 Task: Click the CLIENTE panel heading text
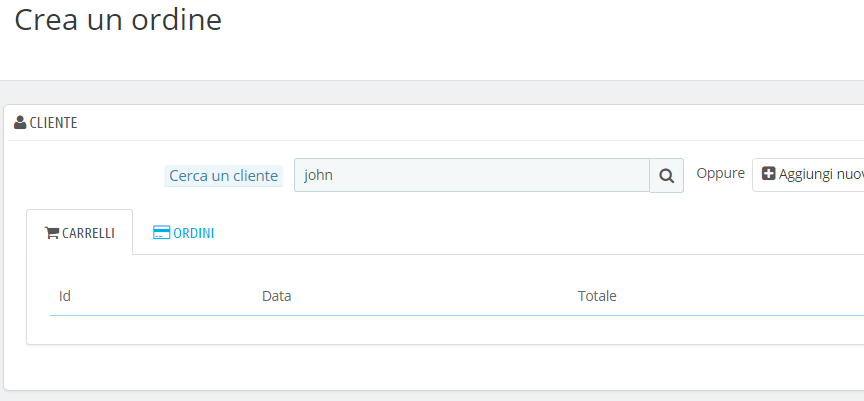tap(53, 123)
